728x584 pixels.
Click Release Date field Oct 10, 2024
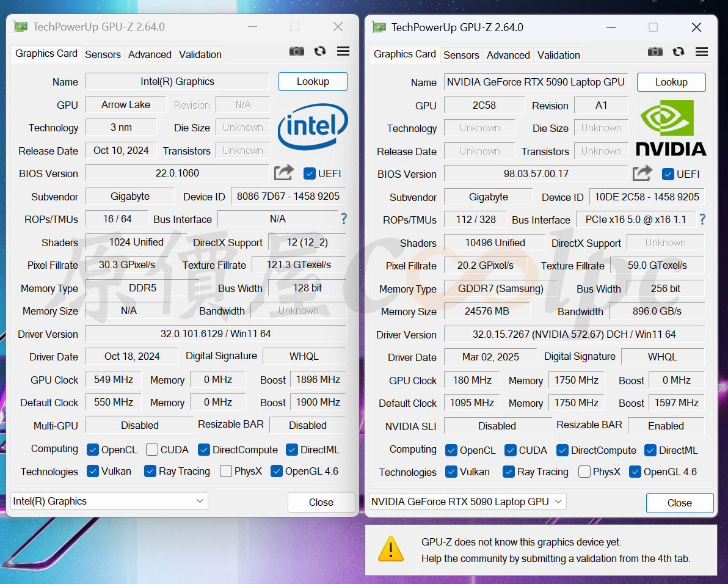pyautogui.click(x=121, y=150)
